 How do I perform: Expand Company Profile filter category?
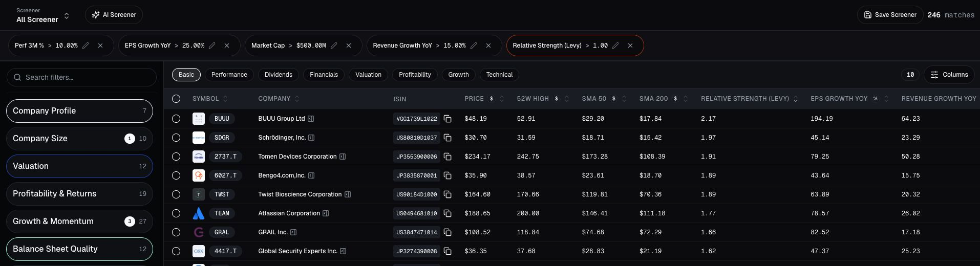[x=79, y=111]
